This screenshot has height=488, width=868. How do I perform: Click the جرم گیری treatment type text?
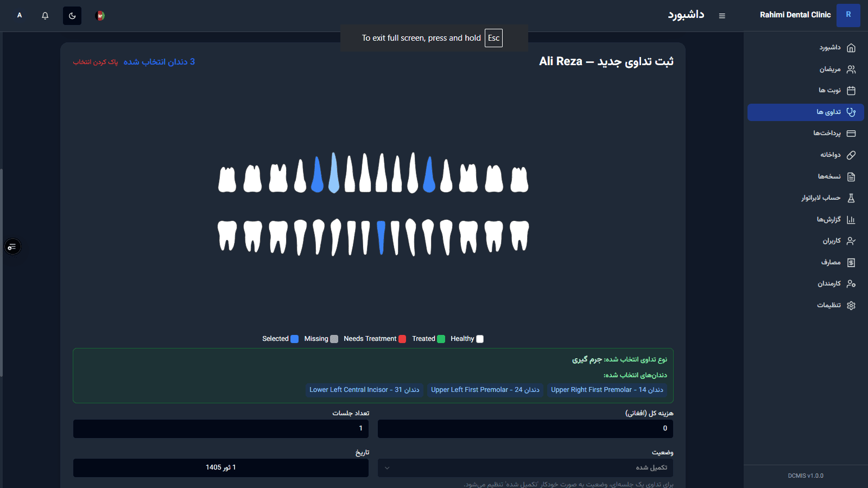(587, 360)
